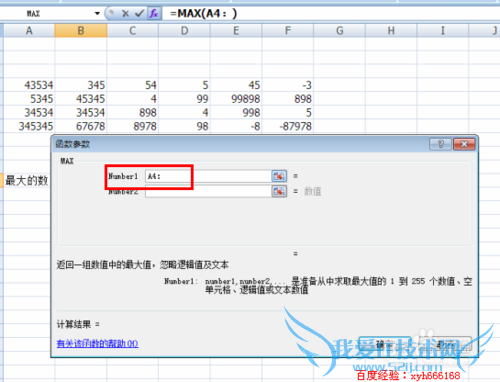Click inside the Number2 input field

[x=208, y=191]
